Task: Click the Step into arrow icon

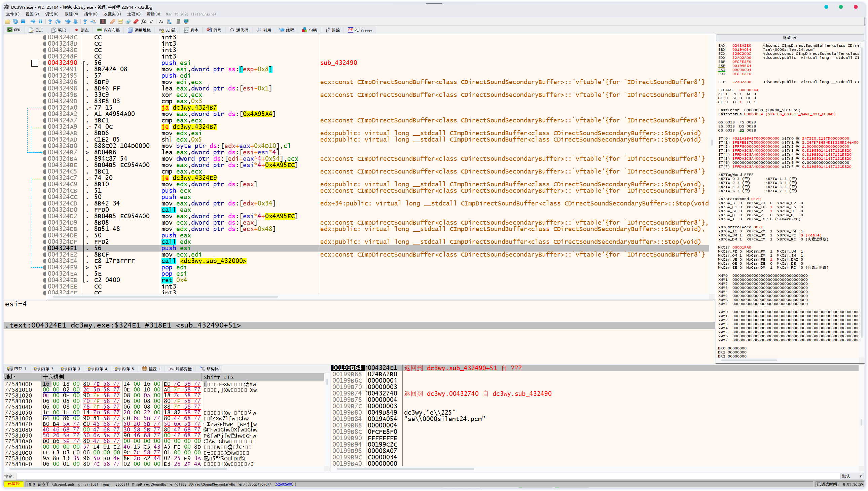Action: pos(50,22)
